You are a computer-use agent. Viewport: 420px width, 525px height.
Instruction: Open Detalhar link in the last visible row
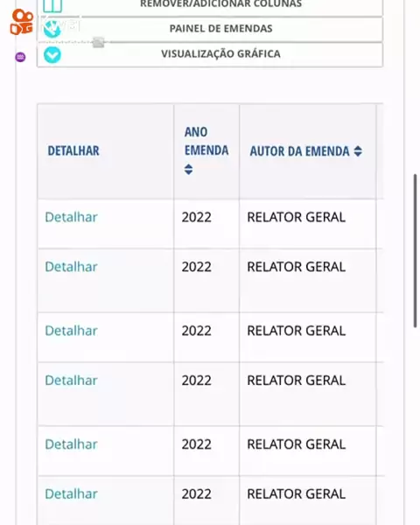click(72, 493)
